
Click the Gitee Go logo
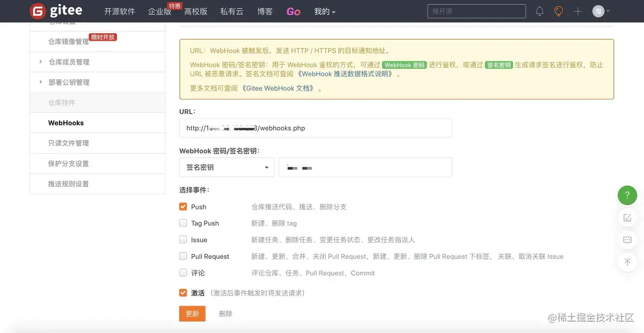point(294,11)
